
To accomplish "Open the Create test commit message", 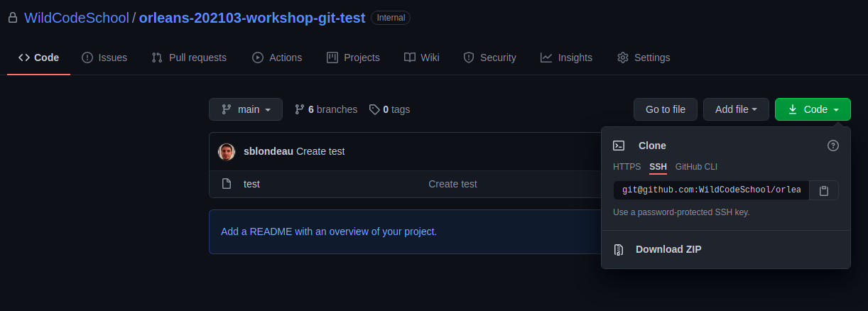I will click(x=320, y=151).
